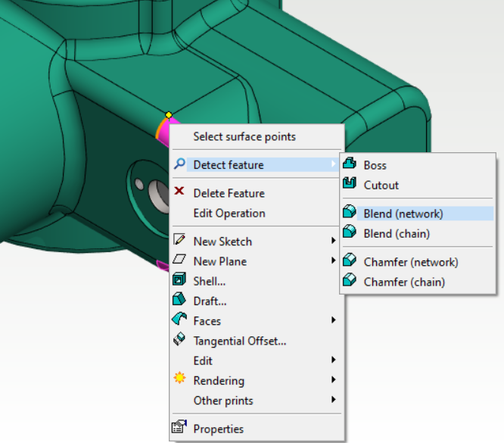
Task: Select Blend (chain) detection option
Action: tap(397, 233)
